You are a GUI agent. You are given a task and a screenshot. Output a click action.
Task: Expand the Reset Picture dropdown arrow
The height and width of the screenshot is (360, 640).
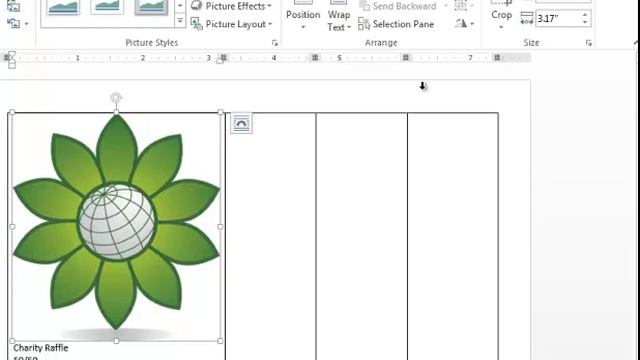(x=27, y=24)
